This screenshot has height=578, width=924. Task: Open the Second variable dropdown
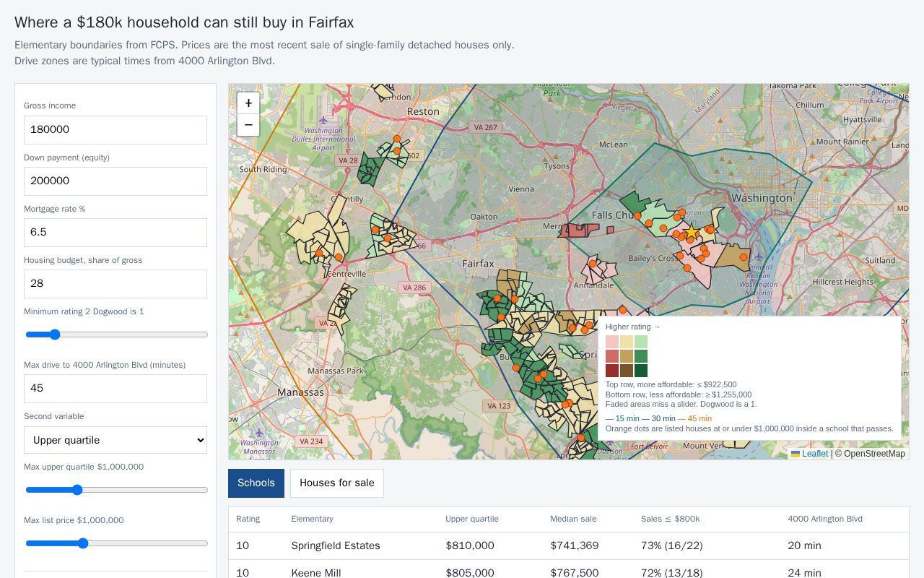tap(115, 440)
